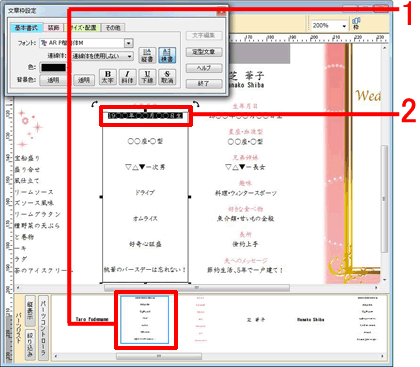The width and height of the screenshot is (420, 367).
Task: Click the 魚介類・甘いもの全般 text
Action: [x=245, y=219]
